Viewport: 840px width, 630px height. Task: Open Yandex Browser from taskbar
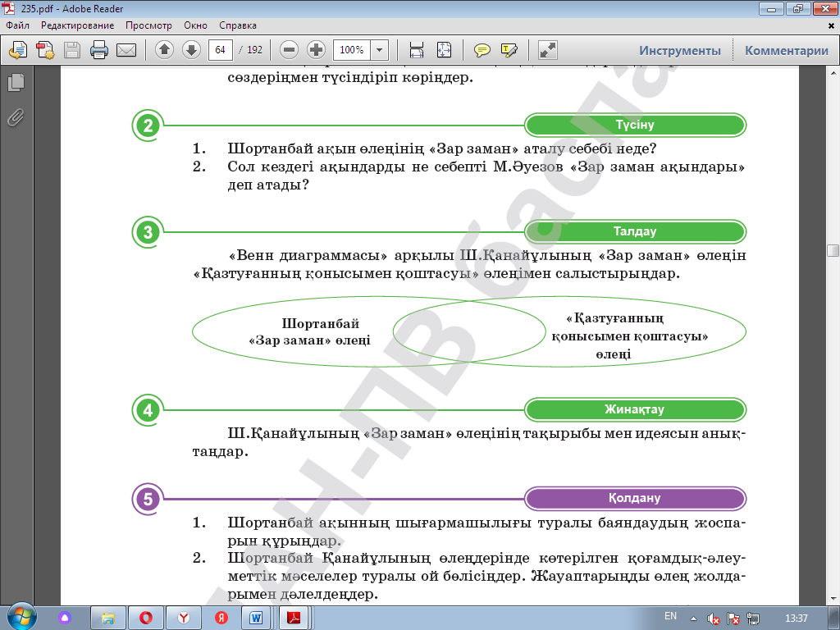[184, 619]
